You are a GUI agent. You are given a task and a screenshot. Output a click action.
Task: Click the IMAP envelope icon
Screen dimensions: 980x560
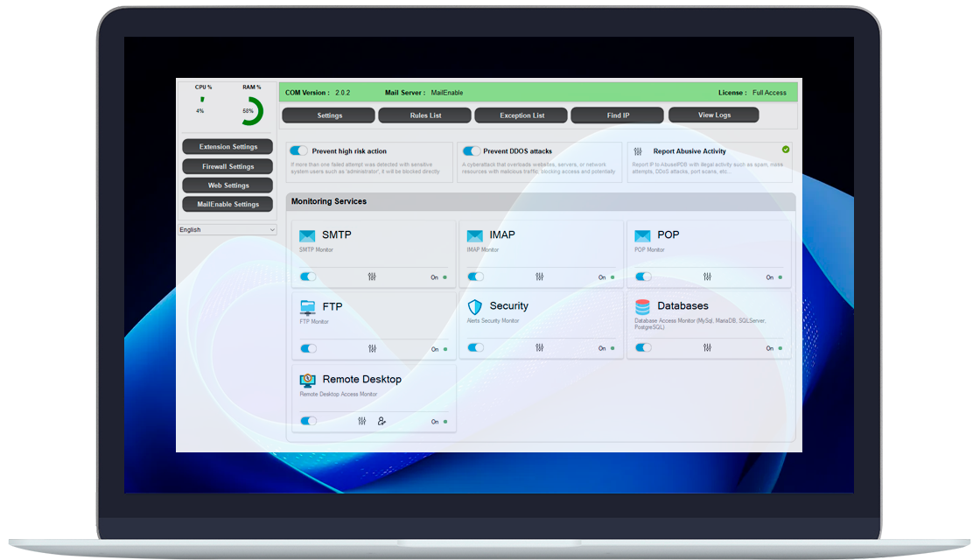click(475, 235)
